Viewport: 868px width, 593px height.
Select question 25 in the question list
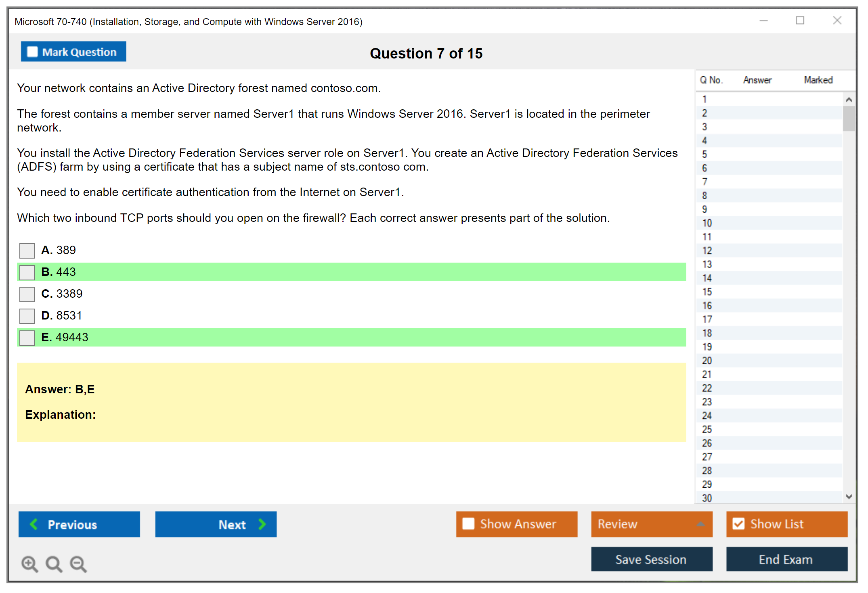(x=707, y=429)
